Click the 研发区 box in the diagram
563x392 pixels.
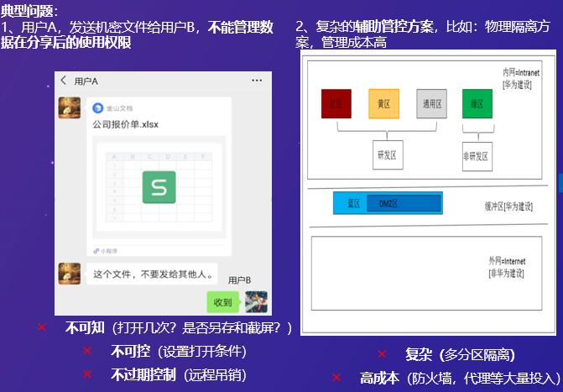click(x=388, y=154)
